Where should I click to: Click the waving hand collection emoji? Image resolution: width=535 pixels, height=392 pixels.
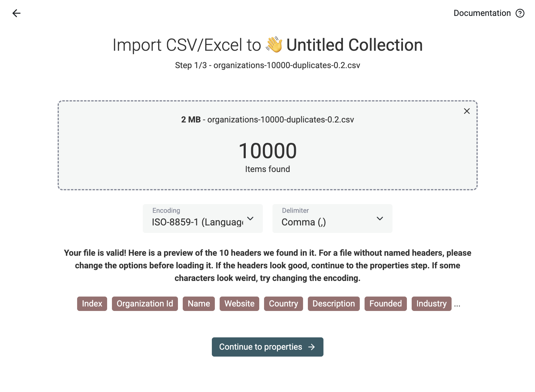[274, 45]
